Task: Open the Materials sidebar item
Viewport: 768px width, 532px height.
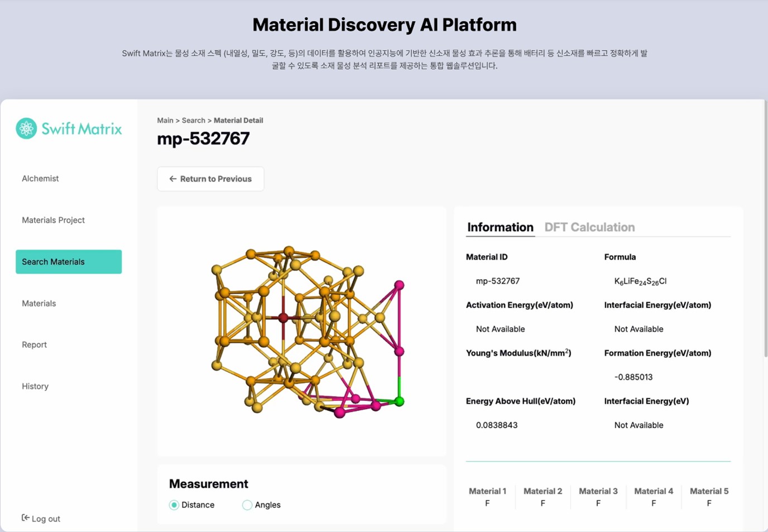Action: pyautogui.click(x=39, y=303)
